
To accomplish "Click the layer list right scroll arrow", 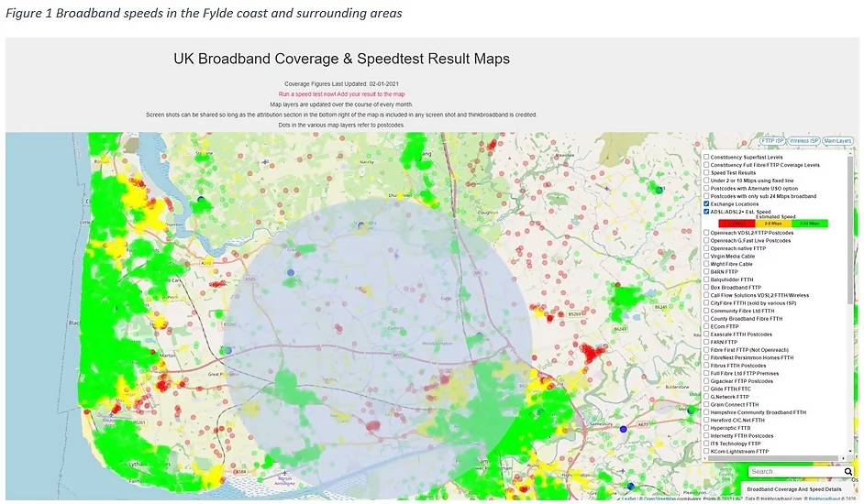I will (843, 458).
